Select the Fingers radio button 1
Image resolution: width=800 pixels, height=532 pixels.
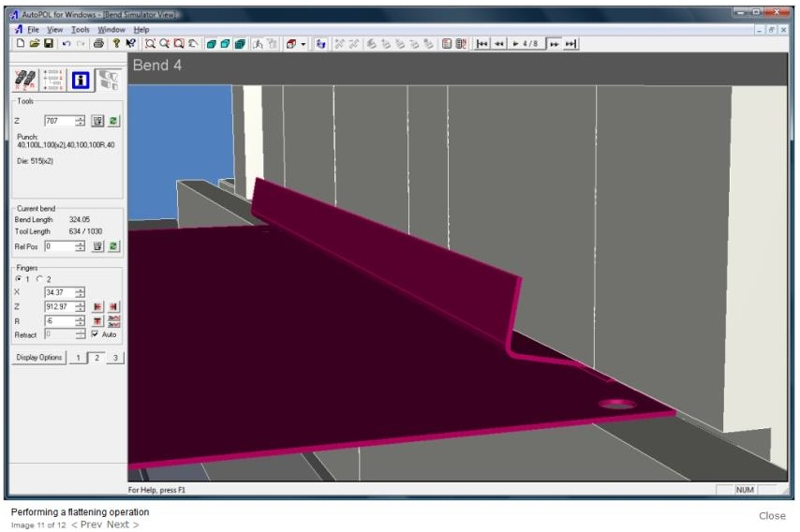[x=19, y=279]
